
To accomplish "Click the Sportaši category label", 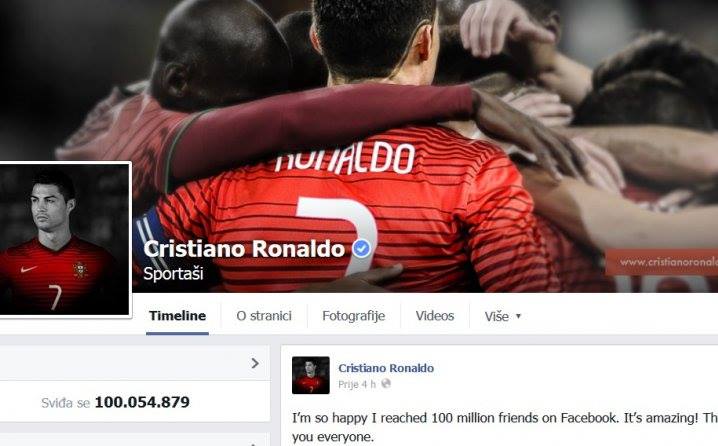I will pos(173,273).
